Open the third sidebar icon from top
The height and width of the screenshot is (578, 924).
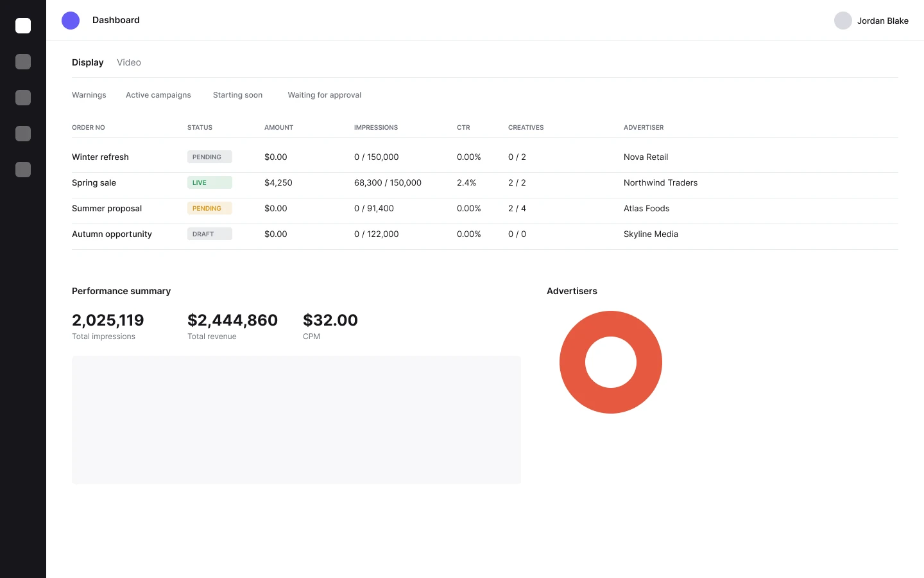click(x=23, y=98)
